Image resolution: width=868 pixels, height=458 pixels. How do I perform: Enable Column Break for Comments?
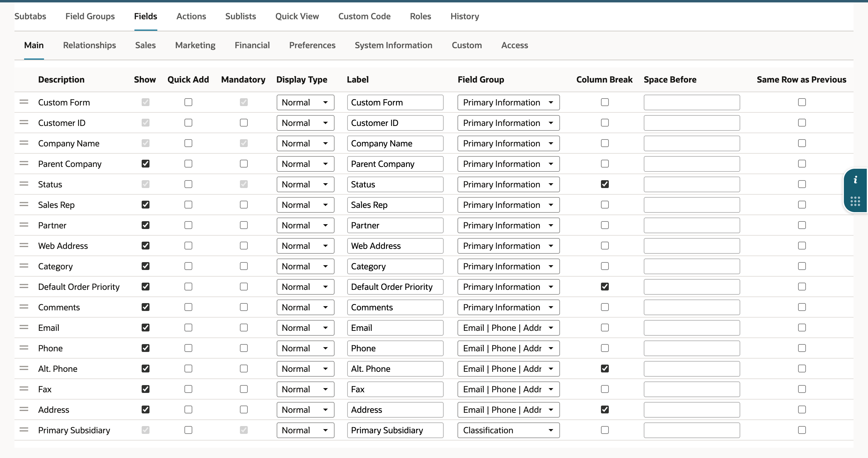pyautogui.click(x=605, y=307)
